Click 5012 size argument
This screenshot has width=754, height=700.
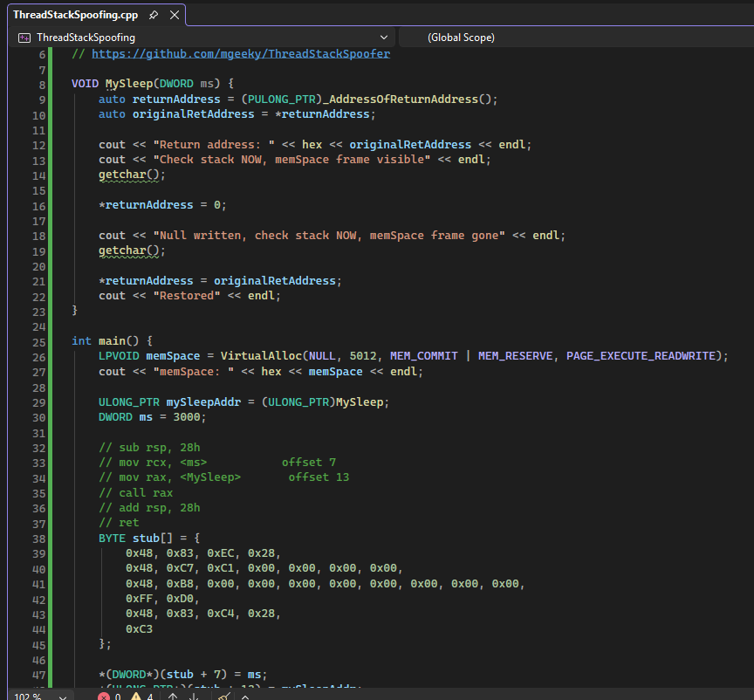point(362,356)
